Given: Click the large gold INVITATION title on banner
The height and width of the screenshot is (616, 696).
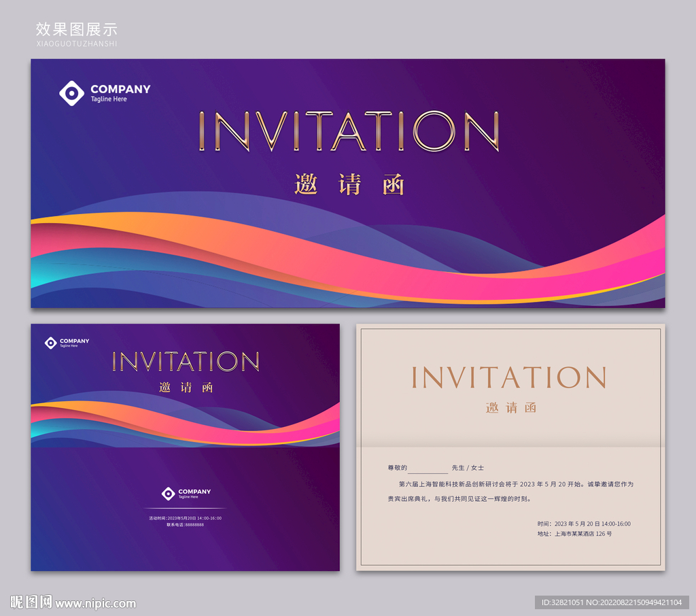Looking at the screenshot, I should click(349, 131).
